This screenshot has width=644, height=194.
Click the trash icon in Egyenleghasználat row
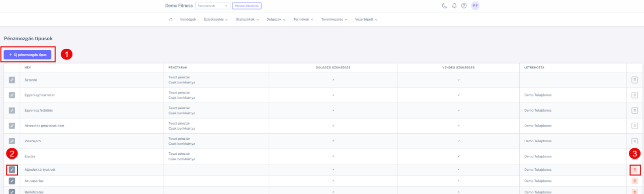click(x=634, y=95)
